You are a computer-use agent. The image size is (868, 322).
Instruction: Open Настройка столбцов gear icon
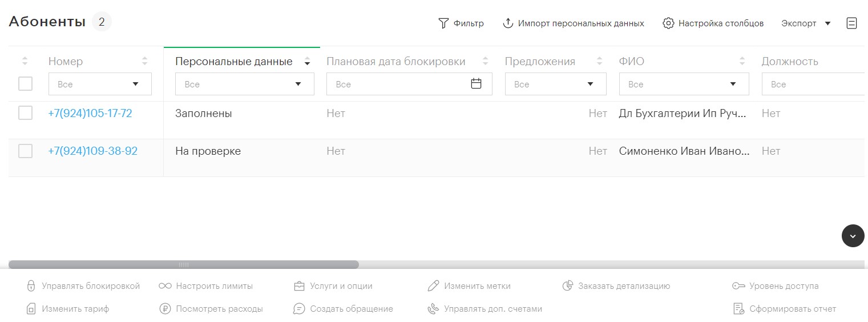tap(668, 23)
